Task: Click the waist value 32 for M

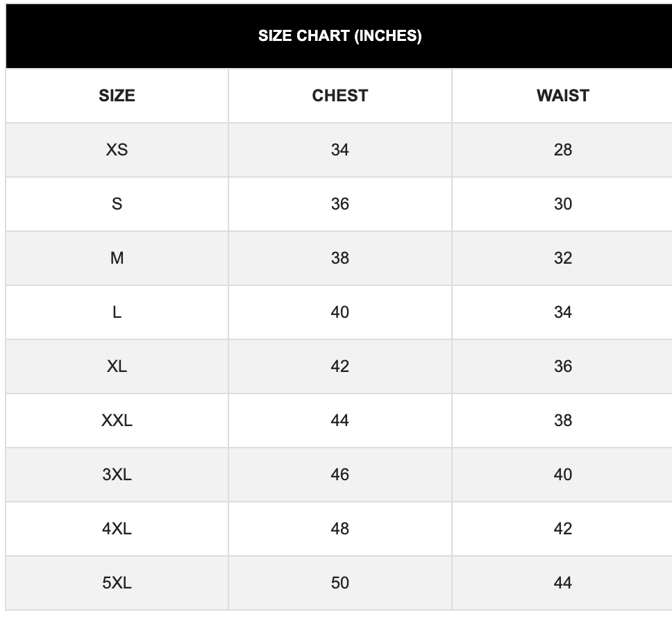Action: point(562,258)
